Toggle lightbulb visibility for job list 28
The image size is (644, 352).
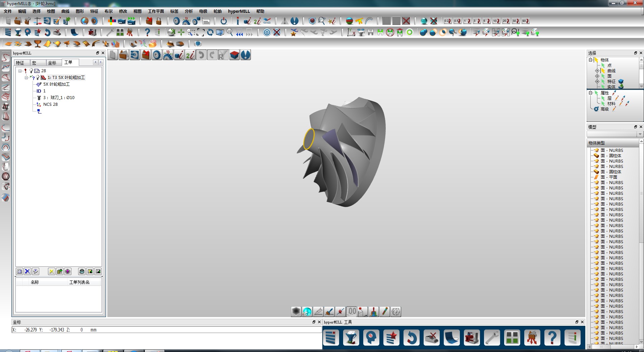coord(31,71)
